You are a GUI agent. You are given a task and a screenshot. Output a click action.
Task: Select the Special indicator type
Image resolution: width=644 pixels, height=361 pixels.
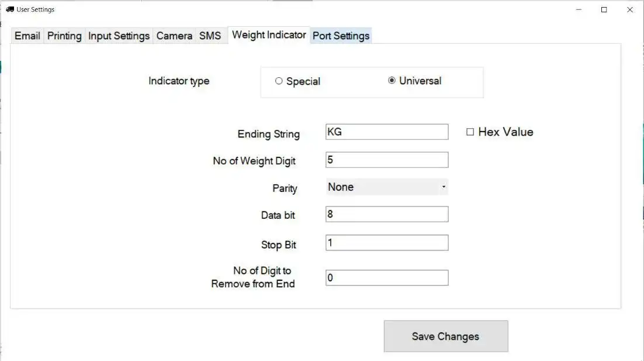tap(279, 81)
